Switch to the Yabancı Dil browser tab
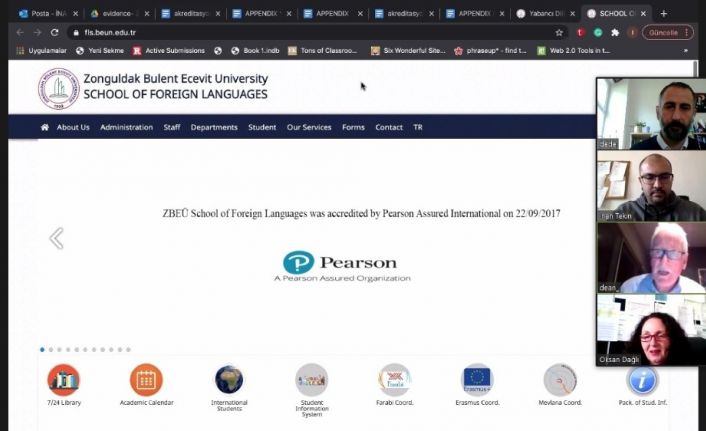The image size is (706, 431). pyautogui.click(x=546, y=14)
